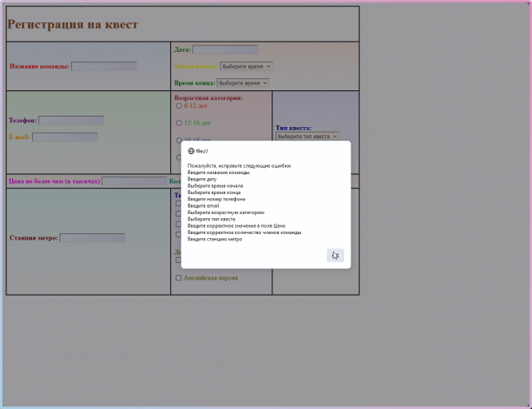
Task: Click 'Пожалуйста, исправьте следующие ошибки' line
Action: coord(239,165)
